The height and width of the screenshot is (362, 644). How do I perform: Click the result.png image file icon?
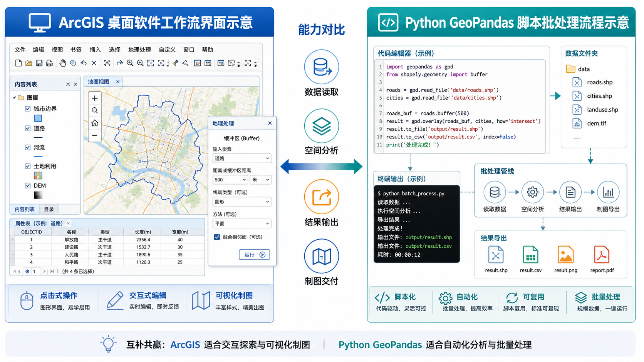coord(565,255)
